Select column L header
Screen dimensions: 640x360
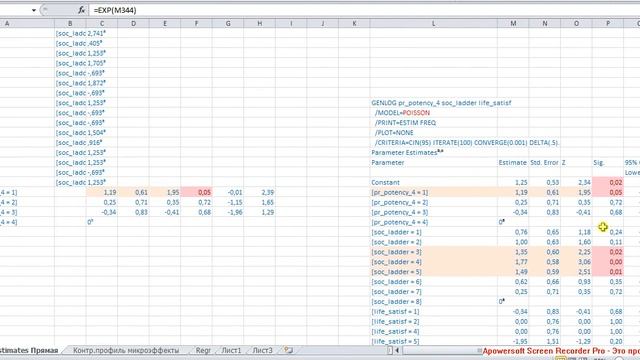point(433,24)
